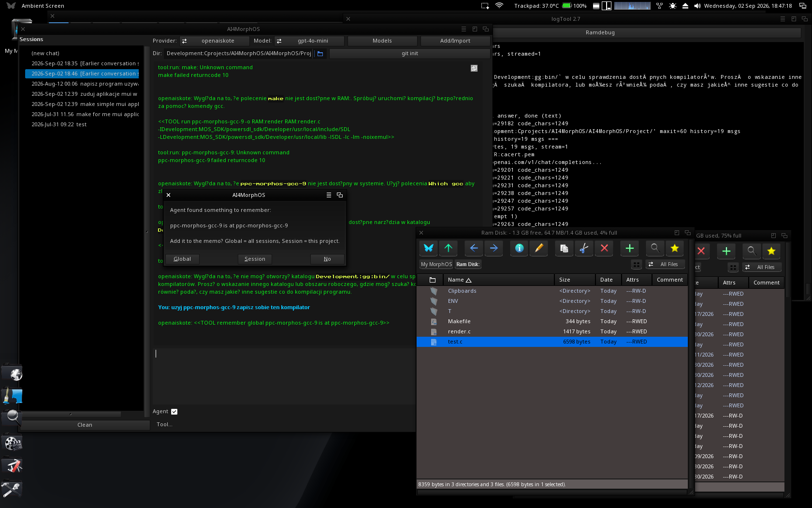Image resolution: width=812 pixels, height=508 pixels.
Task: Toggle the Agent checkbox
Action: coord(174,412)
